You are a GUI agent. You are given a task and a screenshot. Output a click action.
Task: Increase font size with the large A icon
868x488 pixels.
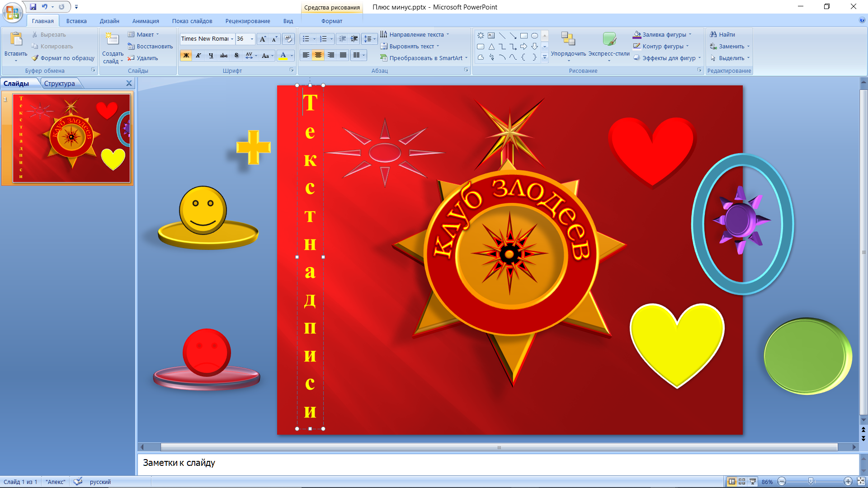click(x=262, y=39)
